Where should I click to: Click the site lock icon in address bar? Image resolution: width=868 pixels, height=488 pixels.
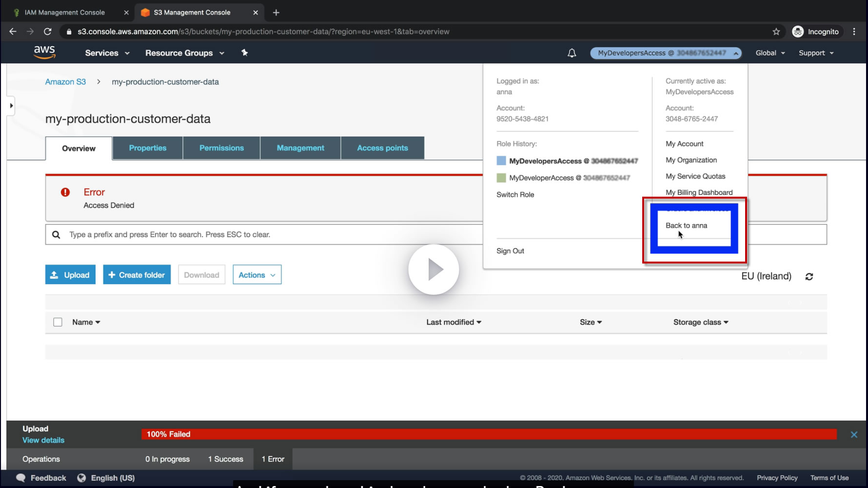69,32
